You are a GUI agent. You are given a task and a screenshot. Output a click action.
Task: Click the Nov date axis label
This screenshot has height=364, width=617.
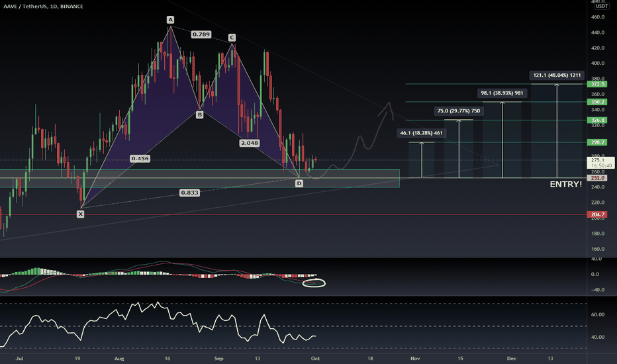point(415,359)
